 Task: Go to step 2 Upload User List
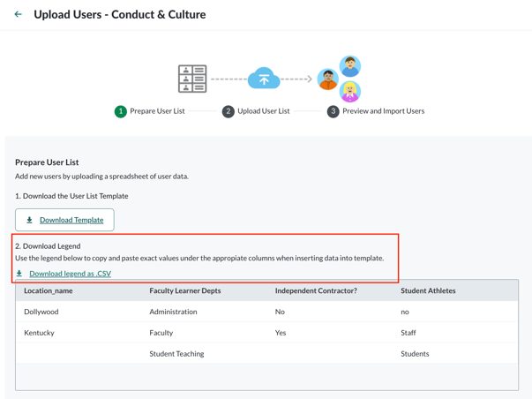[256, 111]
